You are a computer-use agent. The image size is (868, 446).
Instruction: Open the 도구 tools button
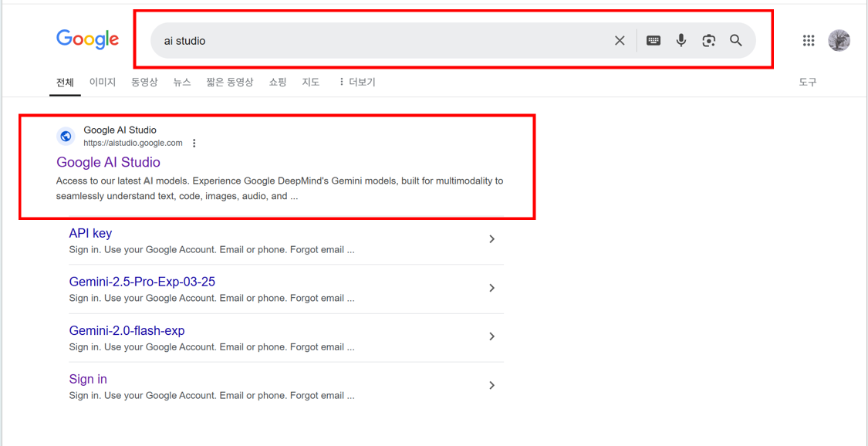[x=808, y=83]
